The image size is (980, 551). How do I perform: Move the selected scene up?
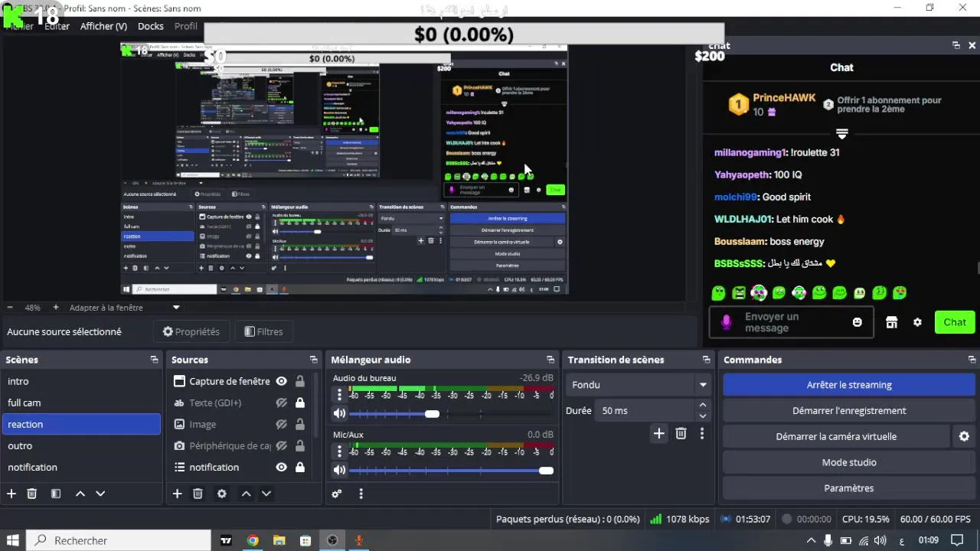tap(80, 494)
